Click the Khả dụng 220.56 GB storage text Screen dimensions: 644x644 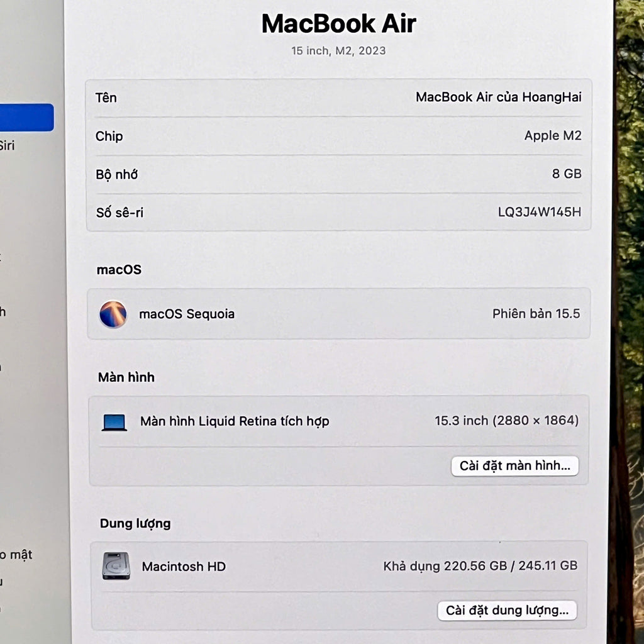(480, 566)
